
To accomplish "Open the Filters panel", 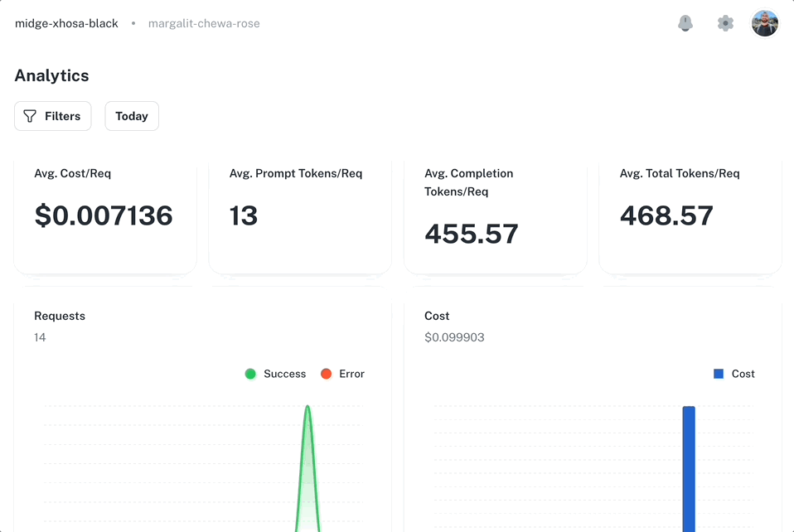I will click(x=52, y=116).
